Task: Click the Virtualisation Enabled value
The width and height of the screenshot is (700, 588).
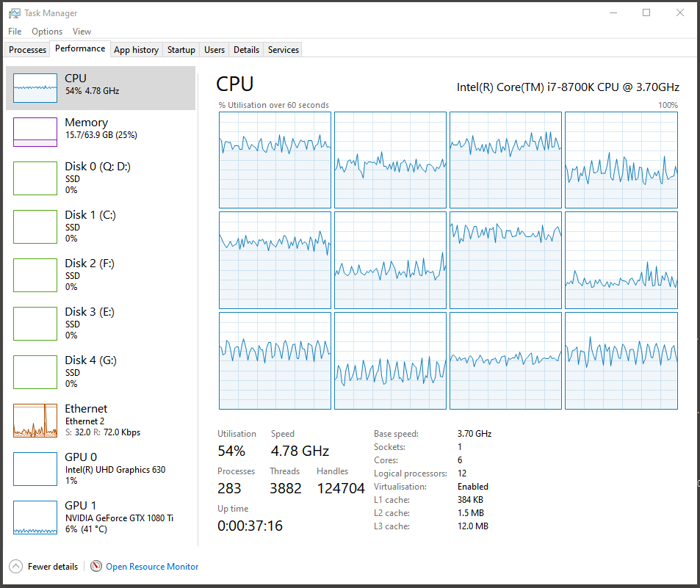Action: tap(473, 487)
